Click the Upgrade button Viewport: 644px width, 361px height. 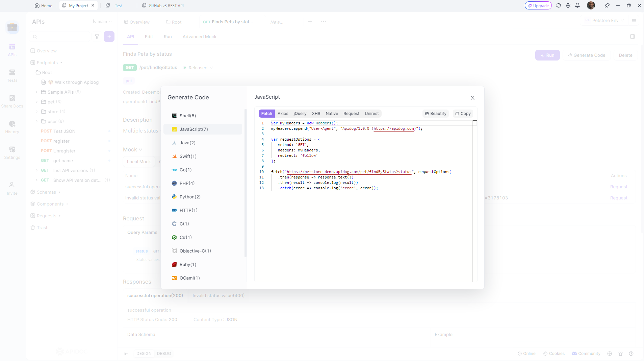tap(538, 5)
